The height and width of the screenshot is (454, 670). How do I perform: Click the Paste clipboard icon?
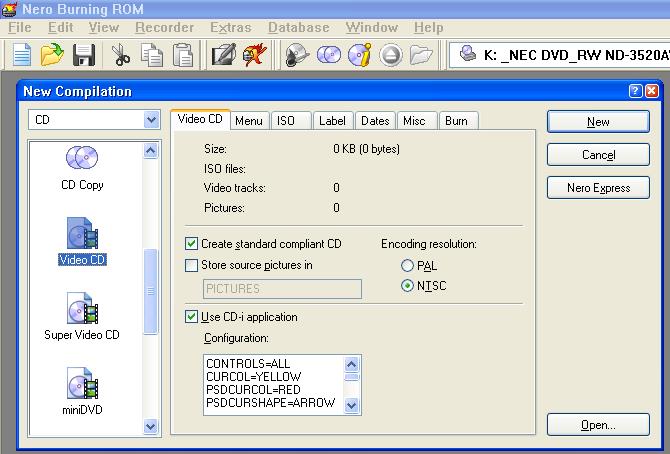click(x=183, y=55)
